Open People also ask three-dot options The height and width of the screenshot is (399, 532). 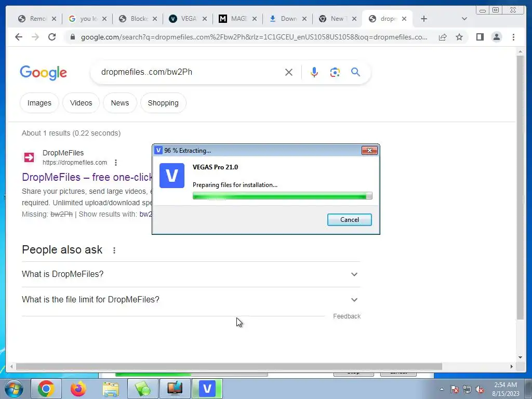click(114, 250)
